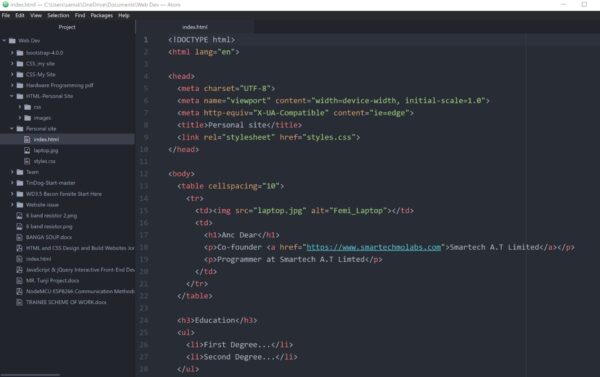This screenshot has height=377, width=600.
Task: Open the Selection menu
Action: pos(58,15)
